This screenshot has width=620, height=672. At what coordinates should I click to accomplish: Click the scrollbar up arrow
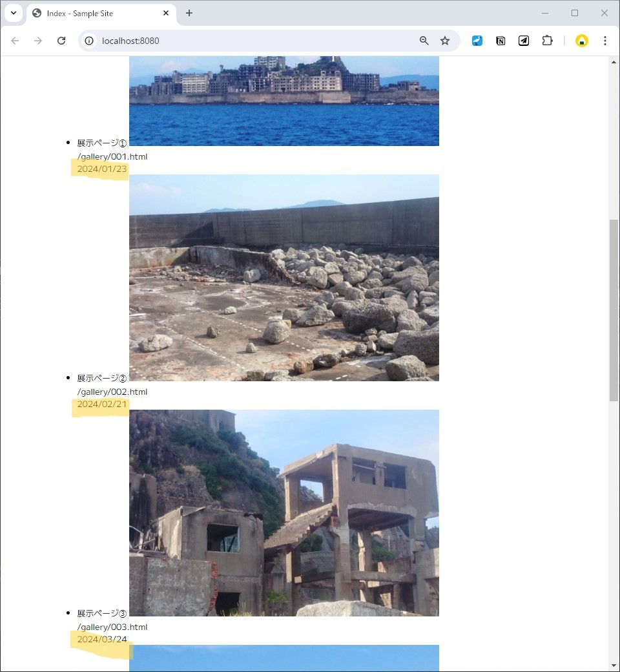614,62
